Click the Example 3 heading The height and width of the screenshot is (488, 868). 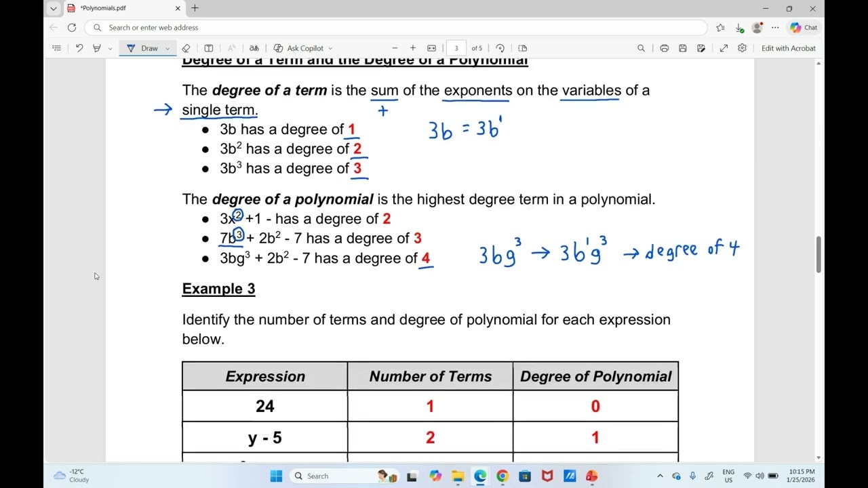[x=218, y=289]
